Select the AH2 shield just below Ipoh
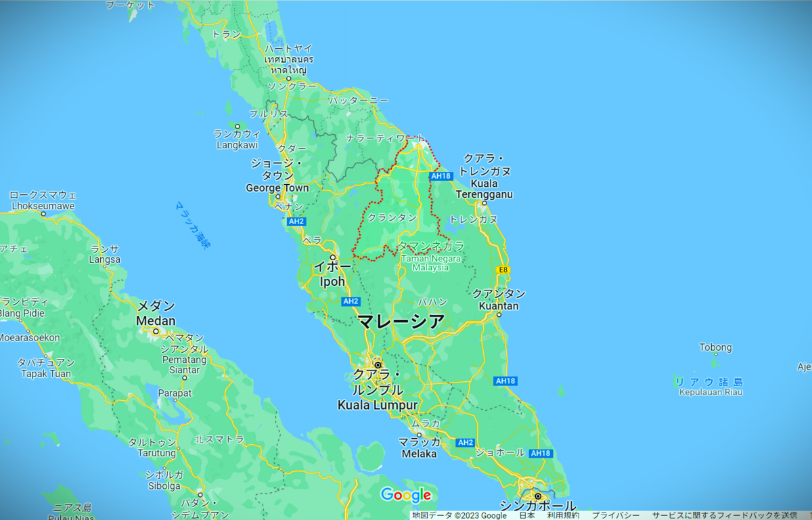 (x=351, y=301)
